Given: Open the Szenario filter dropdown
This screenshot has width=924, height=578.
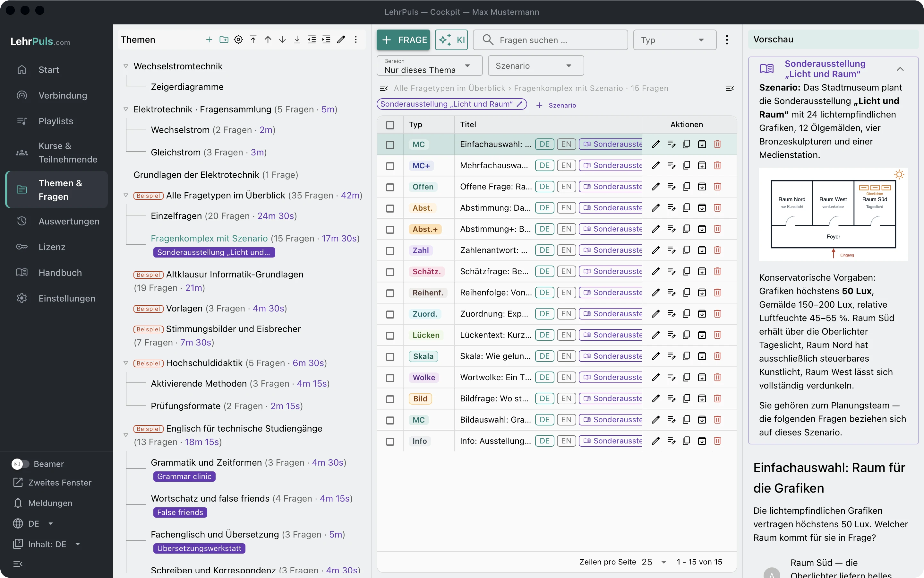Looking at the screenshot, I should [536, 66].
